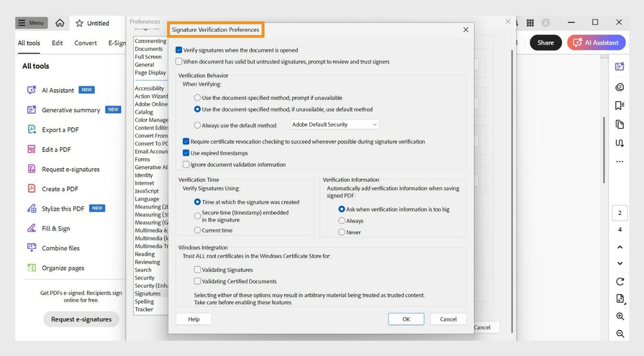Uncheck Use expired timestamps
The width and height of the screenshot is (644, 356).
click(x=186, y=153)
